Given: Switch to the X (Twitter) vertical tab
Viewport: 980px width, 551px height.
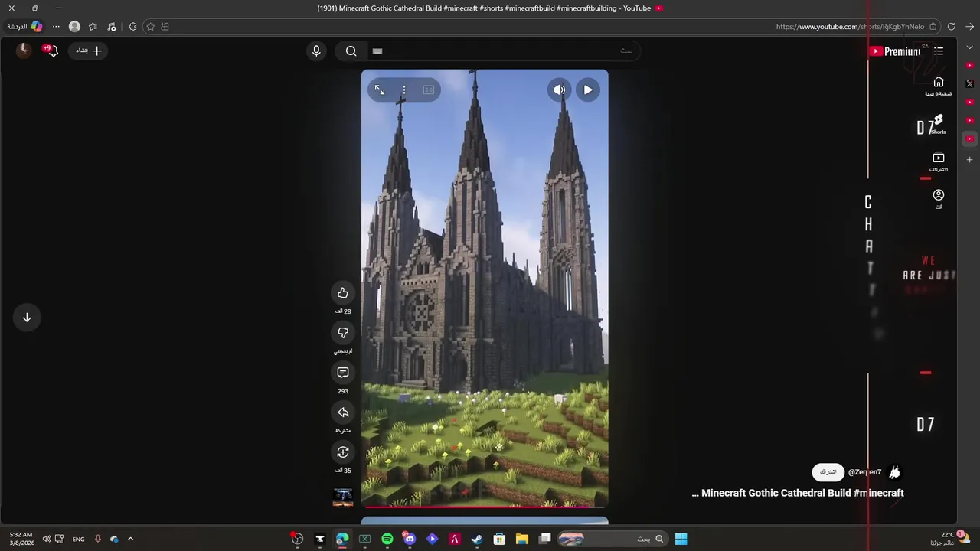Looking at the screenshot, I should click(969, 83).
